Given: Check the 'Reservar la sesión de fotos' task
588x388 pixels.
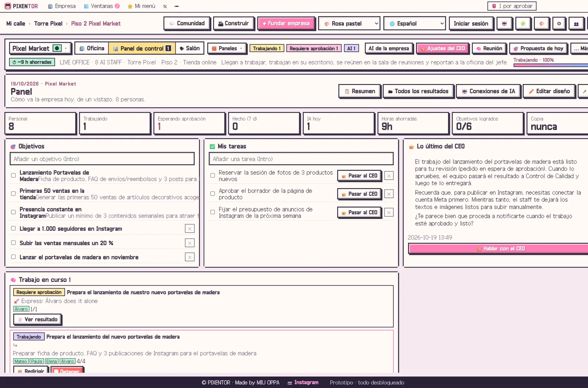Looking at the screenshot, I should (x=212, y=176).
